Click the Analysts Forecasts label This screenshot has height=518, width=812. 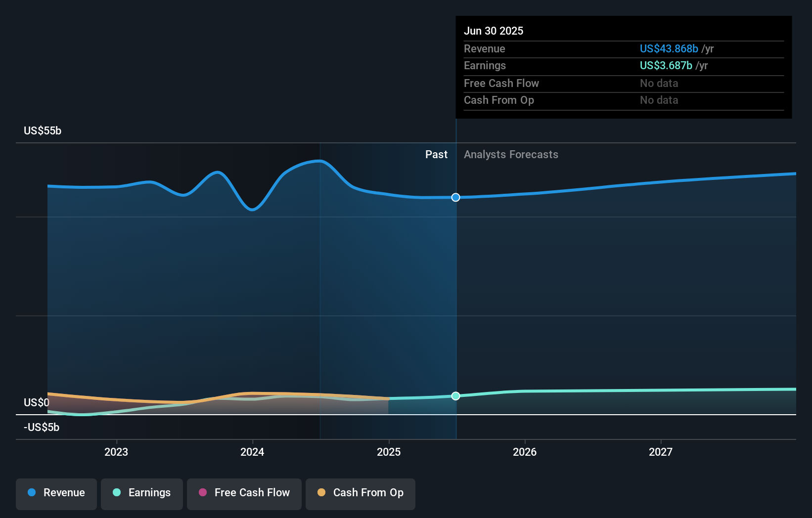coord(511,154)
